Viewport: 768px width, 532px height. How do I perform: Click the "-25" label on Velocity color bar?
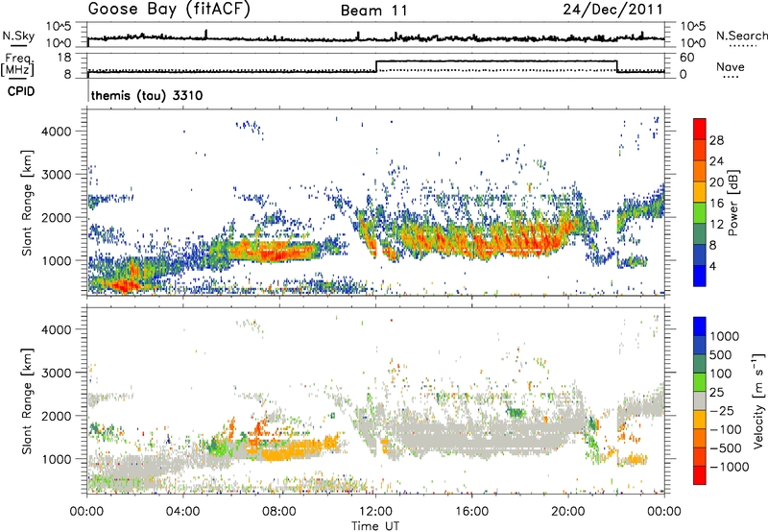pos(722,411)
